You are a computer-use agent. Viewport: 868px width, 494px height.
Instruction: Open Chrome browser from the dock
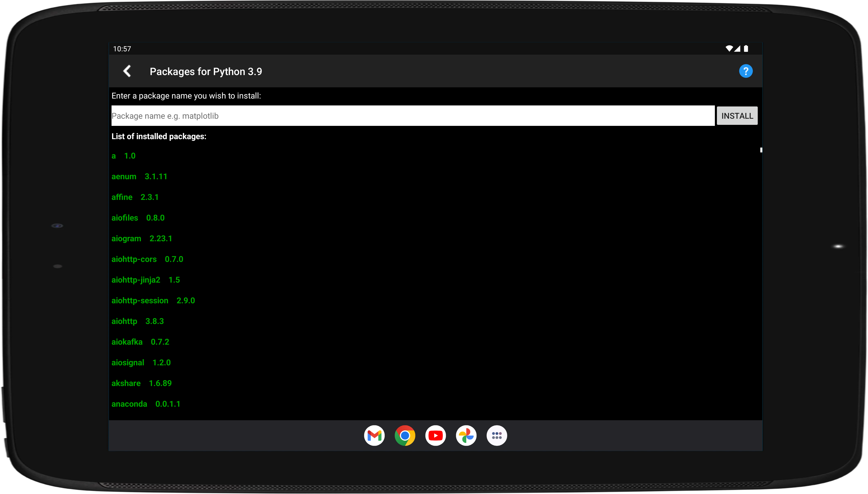pos(405,435)
